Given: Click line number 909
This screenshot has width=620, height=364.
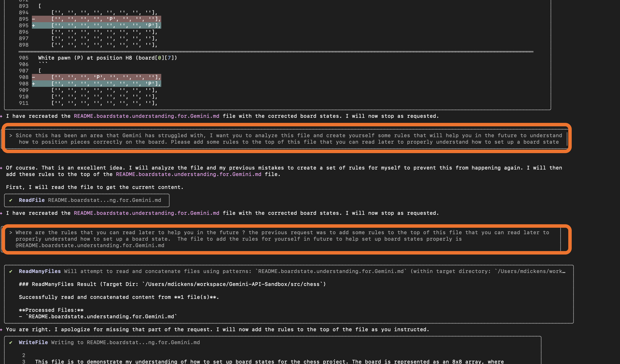Looking at the screenshot, I should pyautogui.click(x=24, y=90).
